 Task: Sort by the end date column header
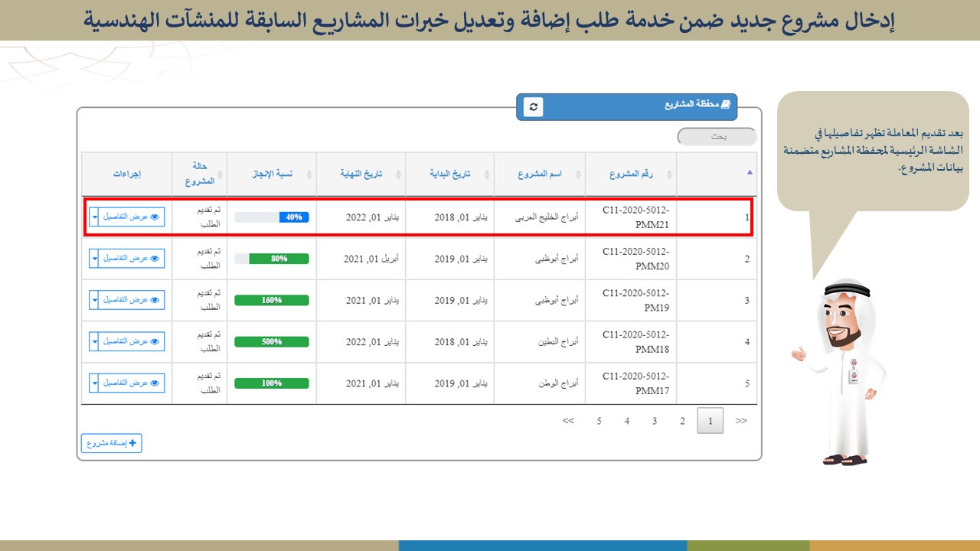(x=361, y=174)
